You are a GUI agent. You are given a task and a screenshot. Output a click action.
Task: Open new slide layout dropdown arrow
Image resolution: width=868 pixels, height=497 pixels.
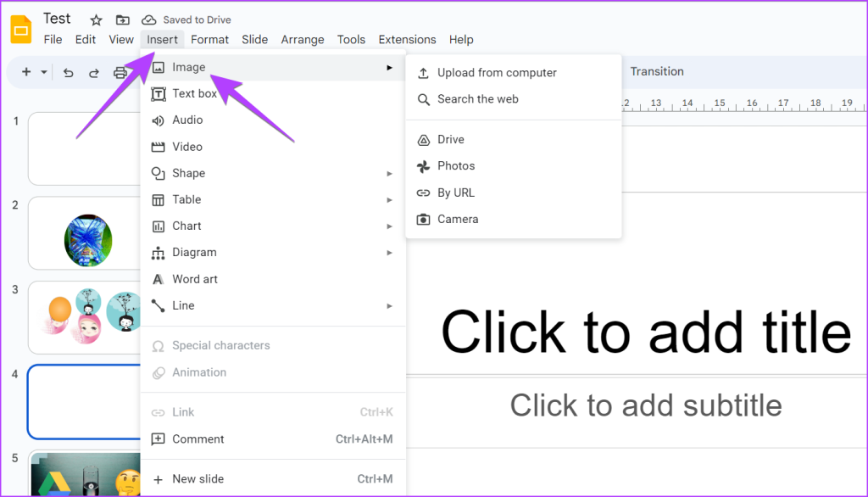pos(44,72)
